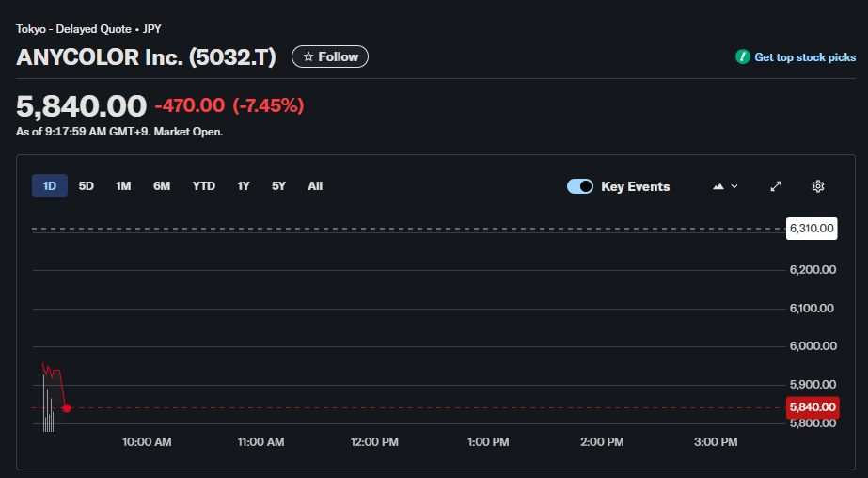The width and height of the screenshot is (868, 478).
Task: Toggle the Key Events switch off
Action: point(579,186)
